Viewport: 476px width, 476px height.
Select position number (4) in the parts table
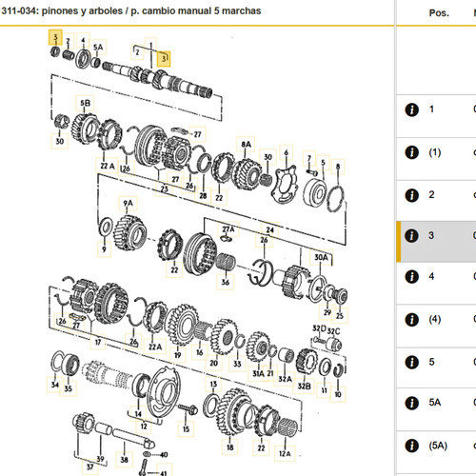click(435, 319)
